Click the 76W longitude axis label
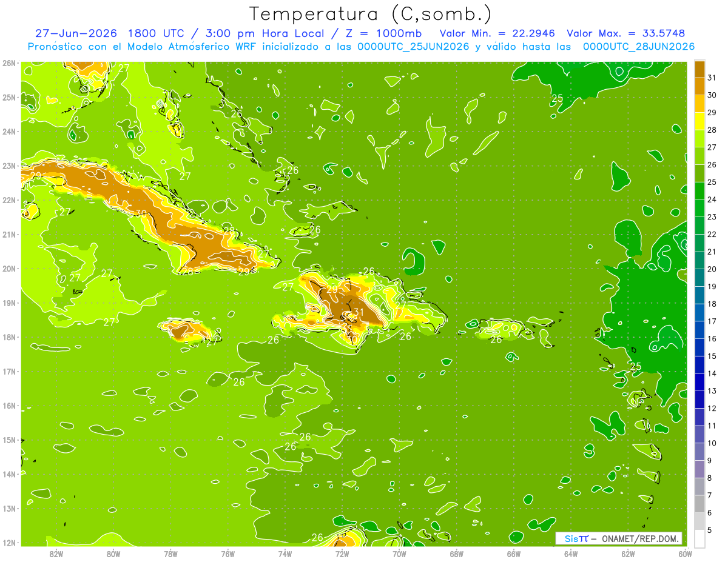Viewport: 728px width, 562px height. 227,554
